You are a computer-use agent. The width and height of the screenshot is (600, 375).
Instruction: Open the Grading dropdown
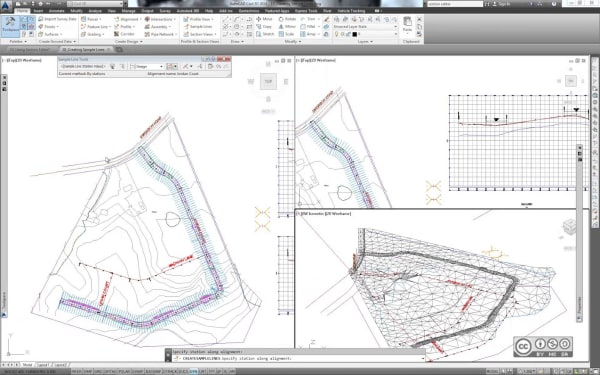click(92, 34)
